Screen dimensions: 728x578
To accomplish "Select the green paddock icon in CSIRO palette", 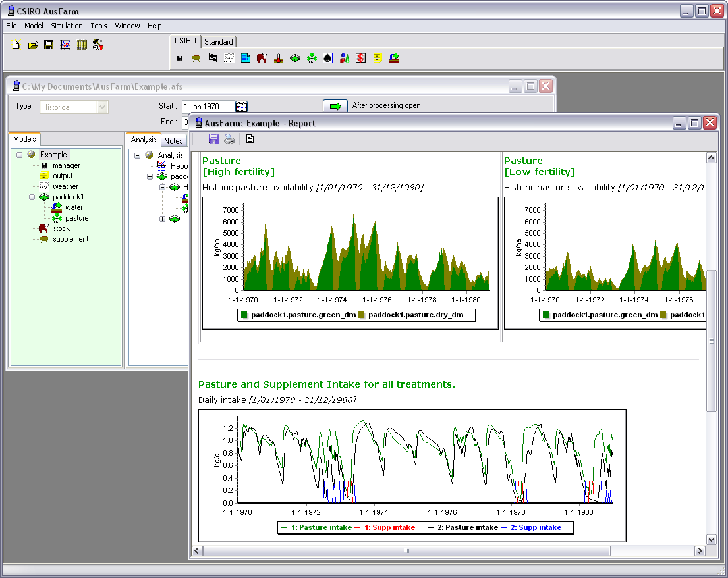I will (295, 59).
